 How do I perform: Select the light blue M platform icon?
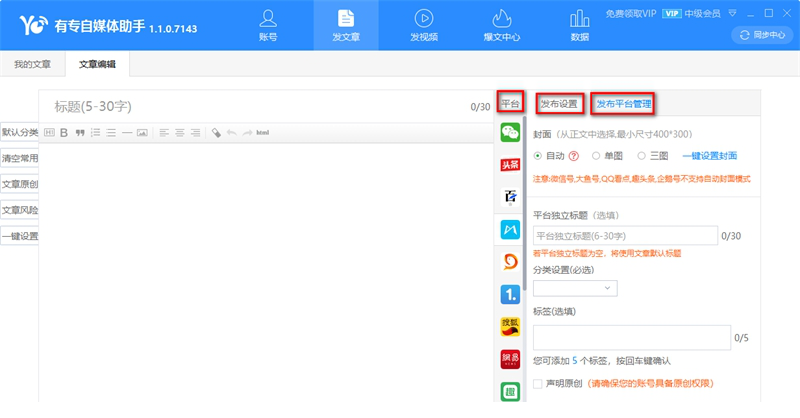[510, 230]
